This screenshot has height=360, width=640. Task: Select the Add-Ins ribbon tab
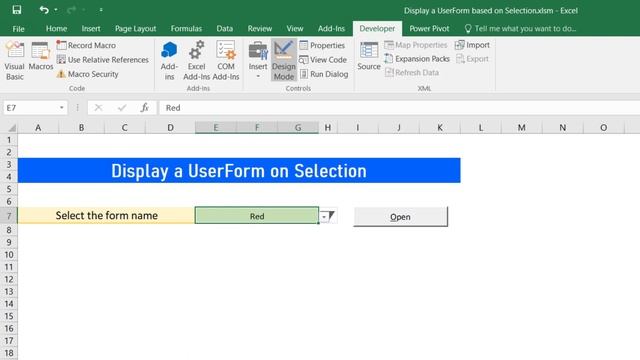click(331, 29)
